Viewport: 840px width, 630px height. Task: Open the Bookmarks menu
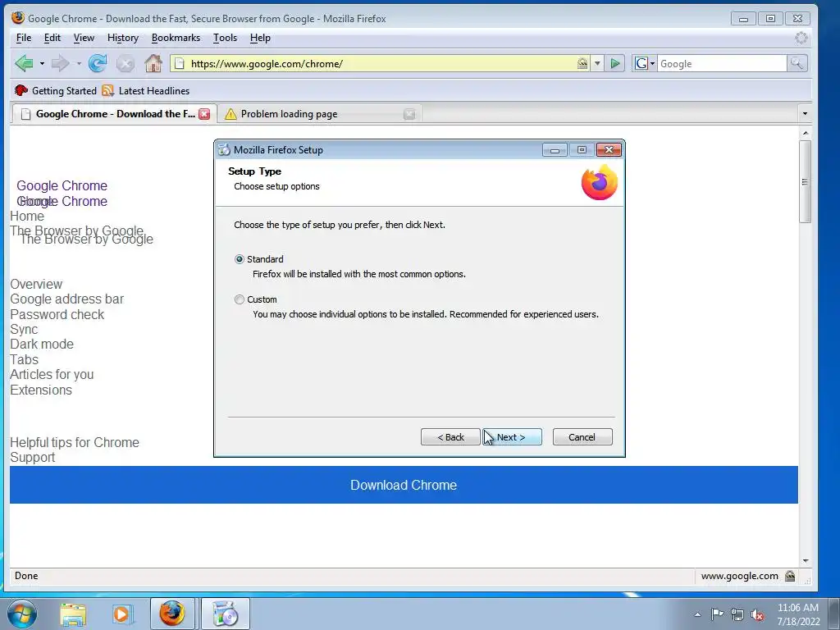pyautogui.click(x=176, y=38)
